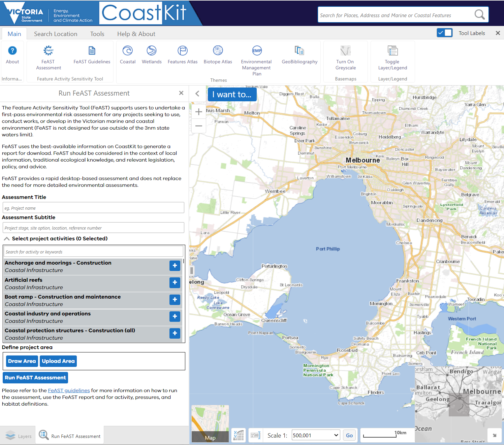Click the Port Phillip label on the map

[328, 249]
